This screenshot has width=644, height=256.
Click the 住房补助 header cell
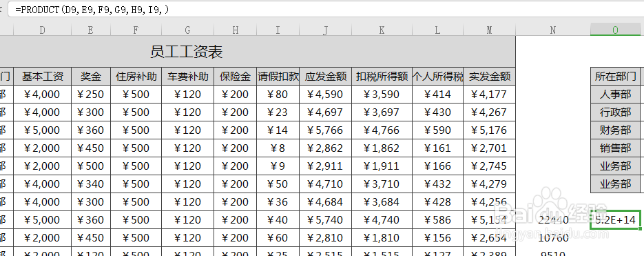(x=136, y=76)
